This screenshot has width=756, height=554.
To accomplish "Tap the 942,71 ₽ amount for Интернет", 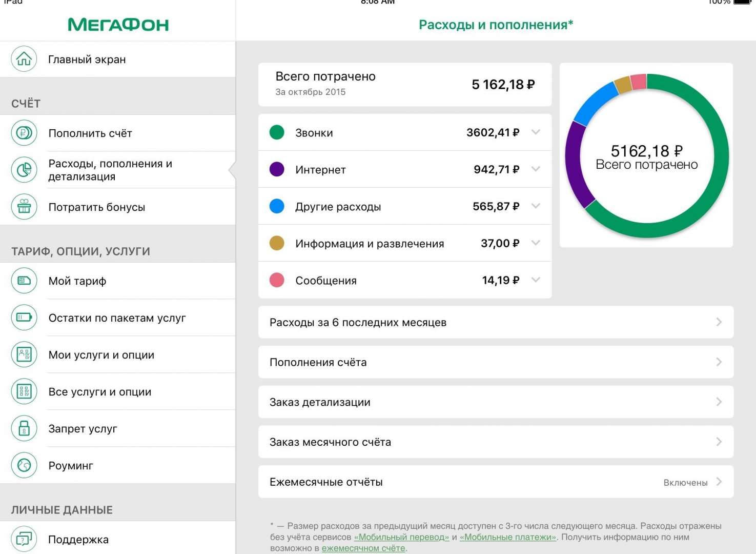I will click(x=496, y=169).
